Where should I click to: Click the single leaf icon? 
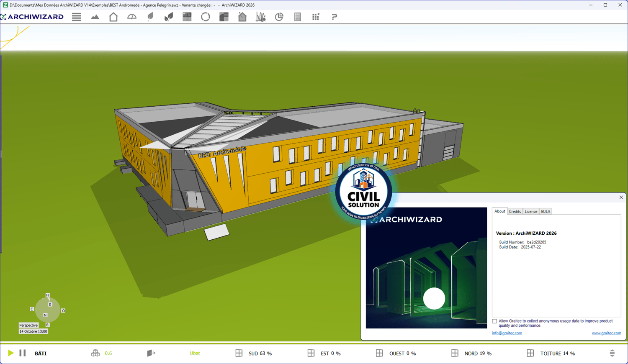coord(150,17)
